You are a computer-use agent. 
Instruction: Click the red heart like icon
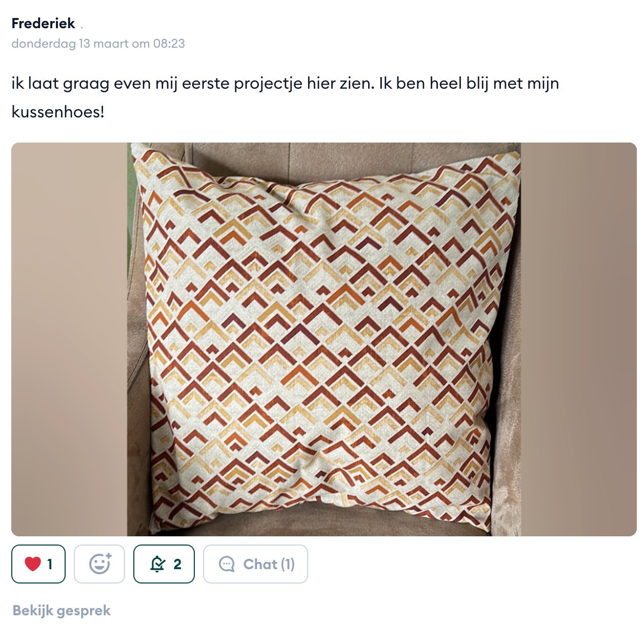coord(33,564)
